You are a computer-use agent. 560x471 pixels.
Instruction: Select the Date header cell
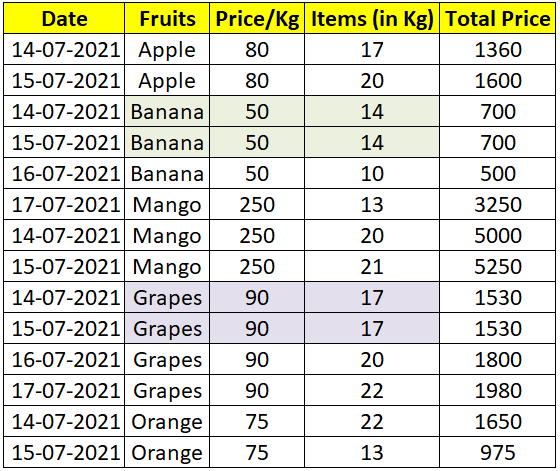64,19
